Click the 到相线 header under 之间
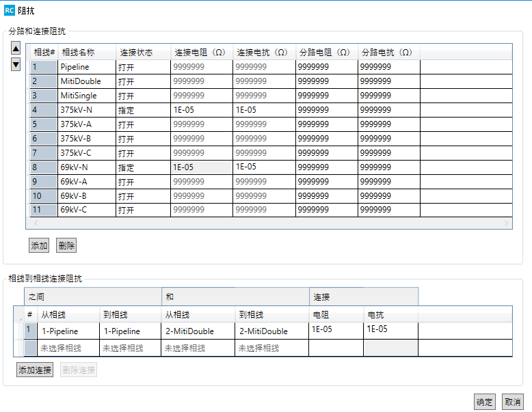This screenshot has height=412, width=532. (x=131, y=315)
